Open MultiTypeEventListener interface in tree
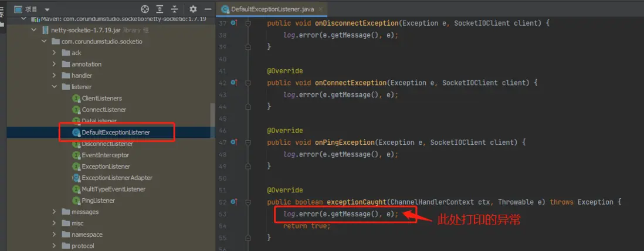 pos(114,189)
